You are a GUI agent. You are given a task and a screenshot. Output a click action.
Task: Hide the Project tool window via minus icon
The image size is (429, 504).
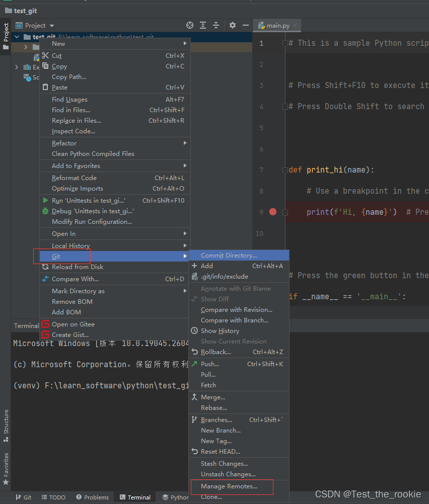246,25
